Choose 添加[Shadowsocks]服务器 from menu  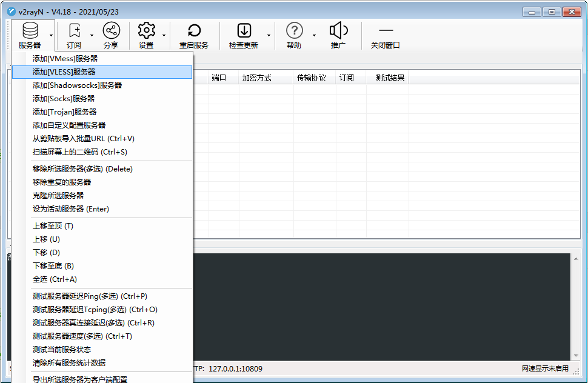tap(102, 85)
